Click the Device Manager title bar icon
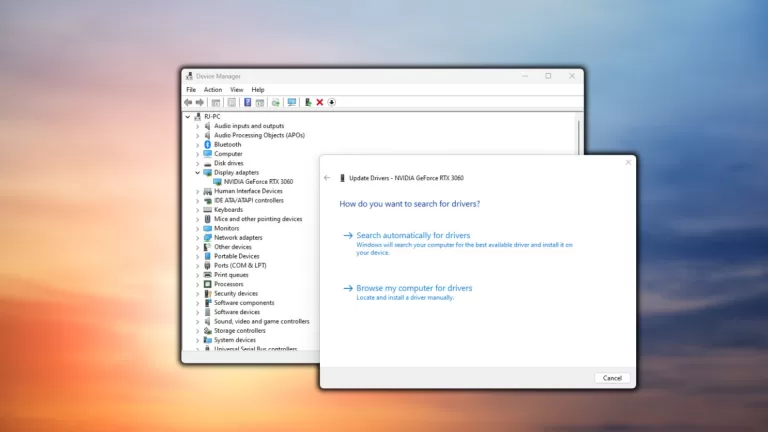768x432 pixels. click(x=190, y=76)
